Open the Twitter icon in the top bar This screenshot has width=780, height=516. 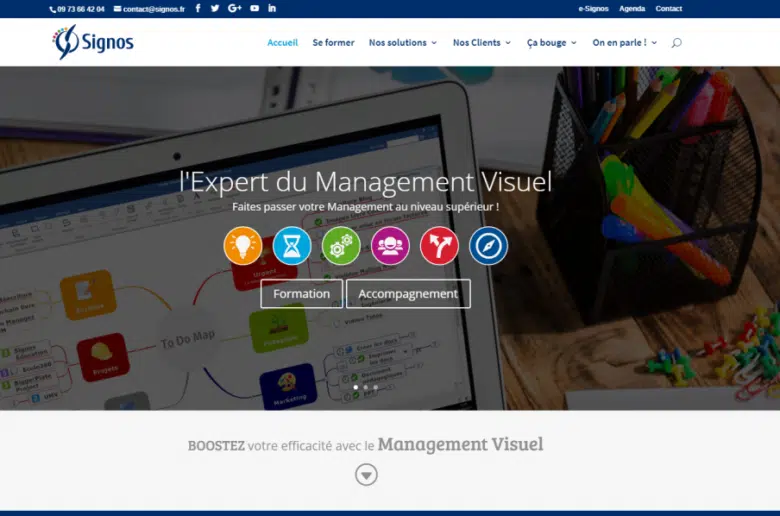coord(215,8)
